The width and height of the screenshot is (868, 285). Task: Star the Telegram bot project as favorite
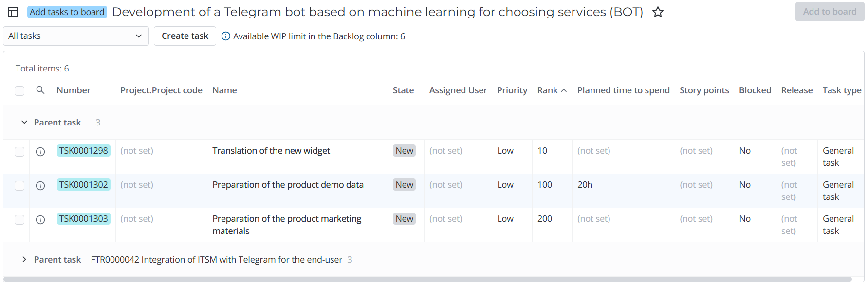pyautogui.click(x=658, y=12)
